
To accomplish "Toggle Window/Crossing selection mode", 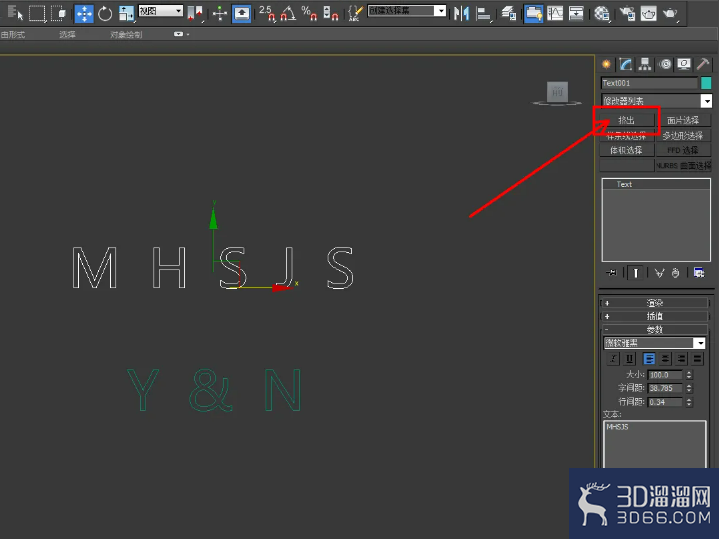I will coord(59,13).
